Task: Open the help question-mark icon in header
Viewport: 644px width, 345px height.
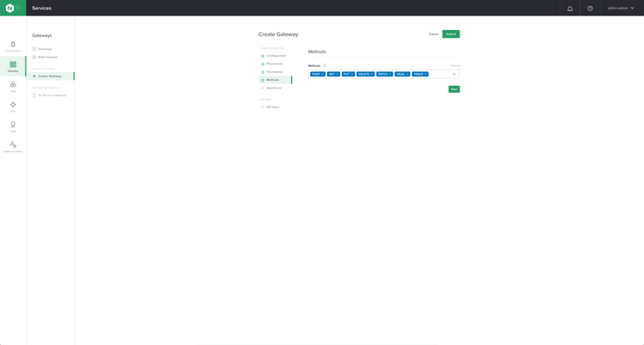Action: (x=590, y=9)
